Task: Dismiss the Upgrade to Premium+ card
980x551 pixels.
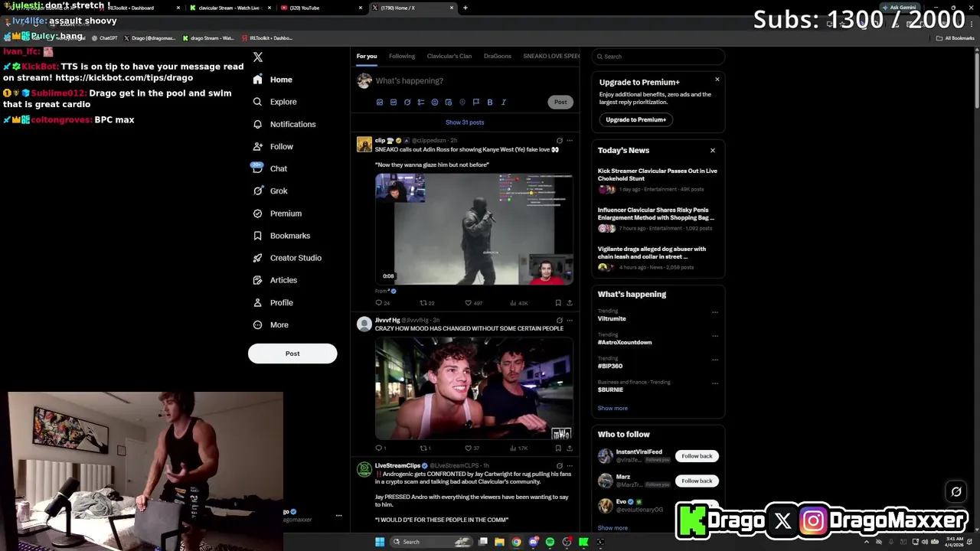Action: pos(717,80)
